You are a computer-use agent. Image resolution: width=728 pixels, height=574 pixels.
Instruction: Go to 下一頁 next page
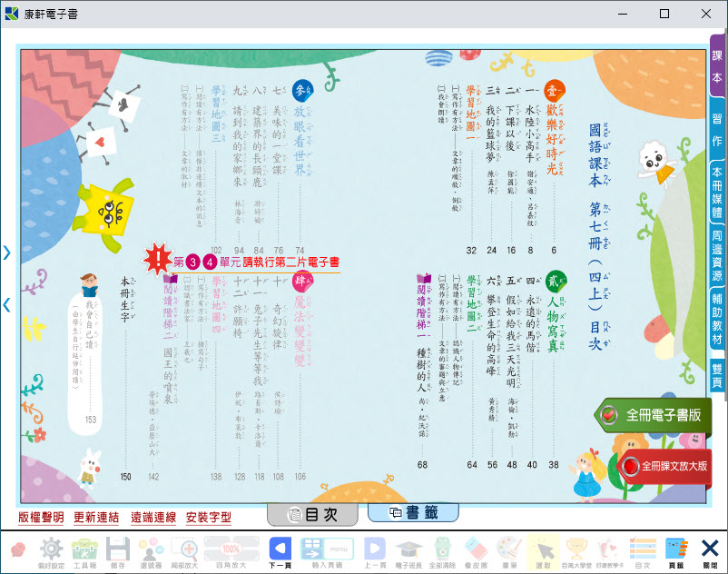(280, 549)
